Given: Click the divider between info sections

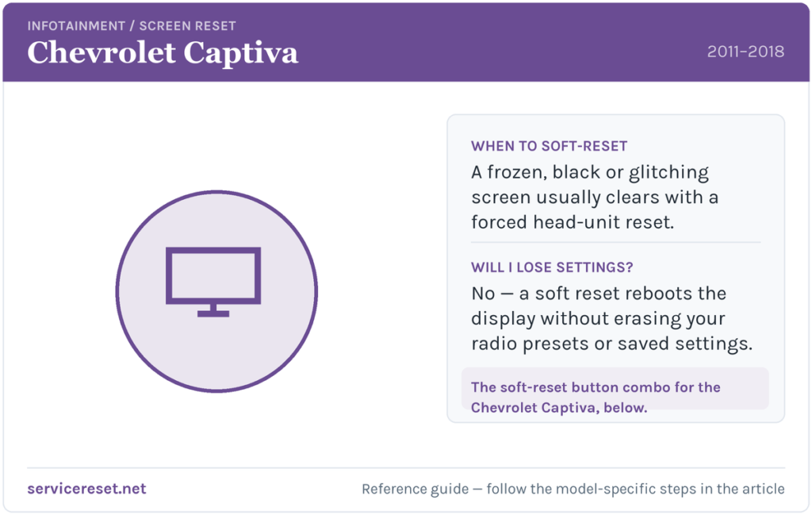Looking at the screenshot, I should pyautogui.click(x=615, y=242).
